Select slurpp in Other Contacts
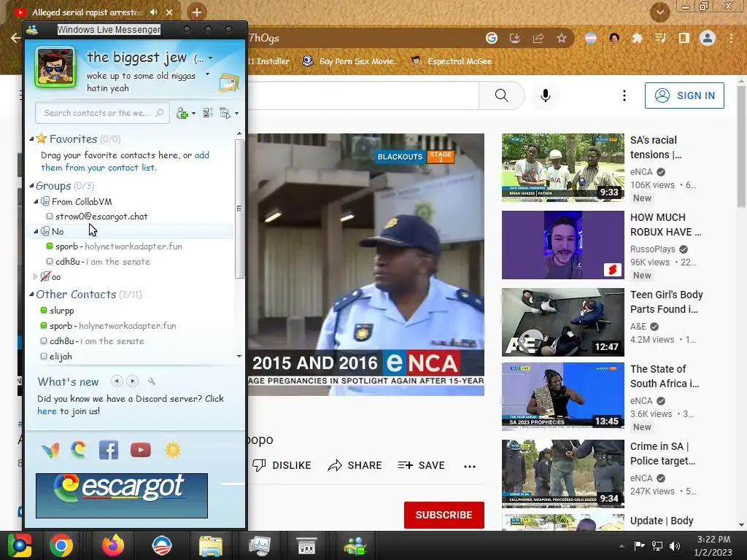Image resolution: width=747 pixels, height=560 pixels. tap(61, 311)
